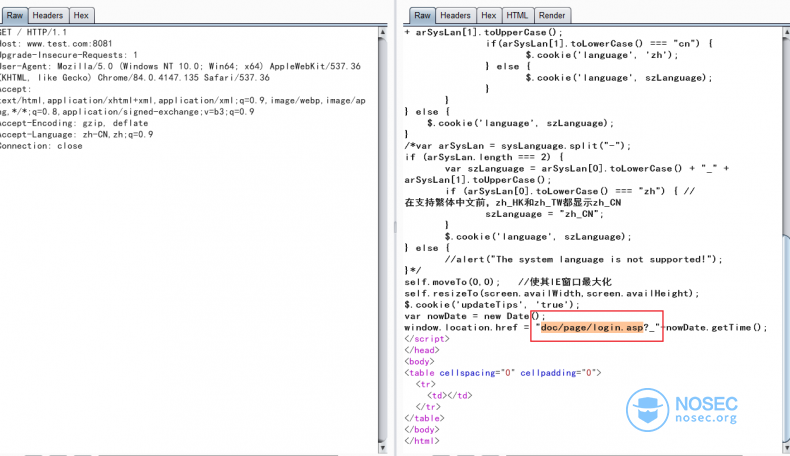
Task: Click the alert system language comment line
Action: point(583,259)
